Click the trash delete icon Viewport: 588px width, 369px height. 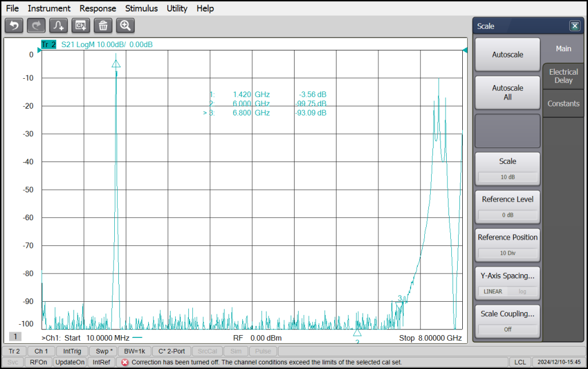click(103, 25)
